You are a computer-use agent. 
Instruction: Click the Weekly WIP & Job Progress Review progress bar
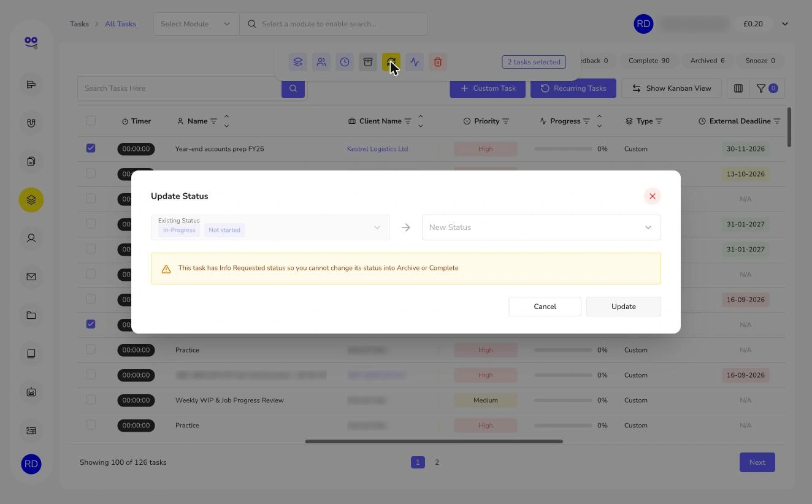[563, 400]
